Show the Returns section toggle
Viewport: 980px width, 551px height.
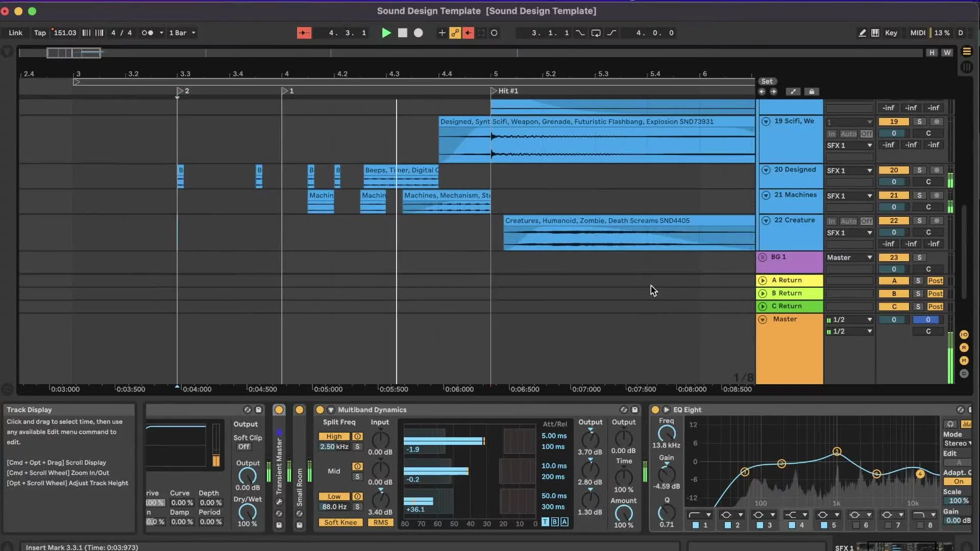[x=964, y=347]
